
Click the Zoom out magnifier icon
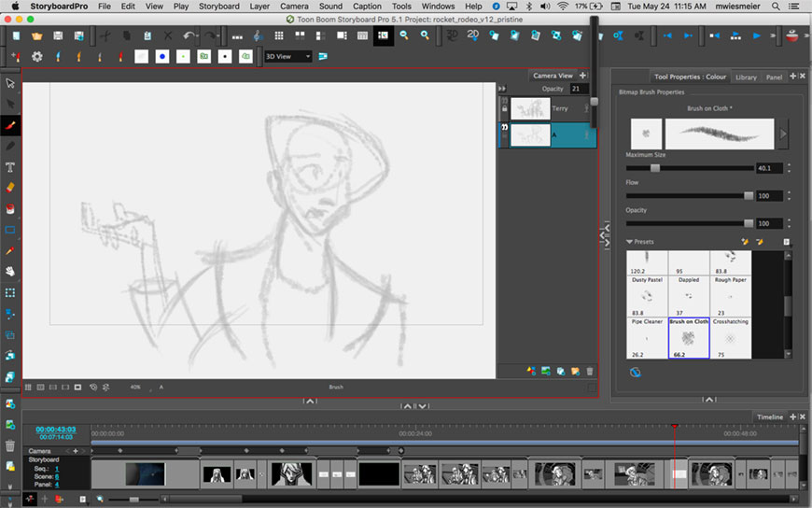click(404, 35)
